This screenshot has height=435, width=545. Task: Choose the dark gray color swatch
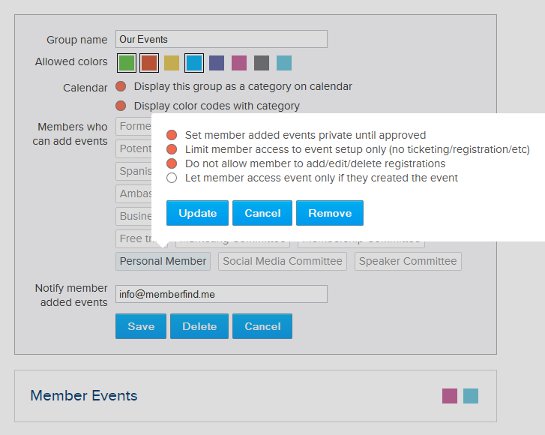click(x=261, y=63)
